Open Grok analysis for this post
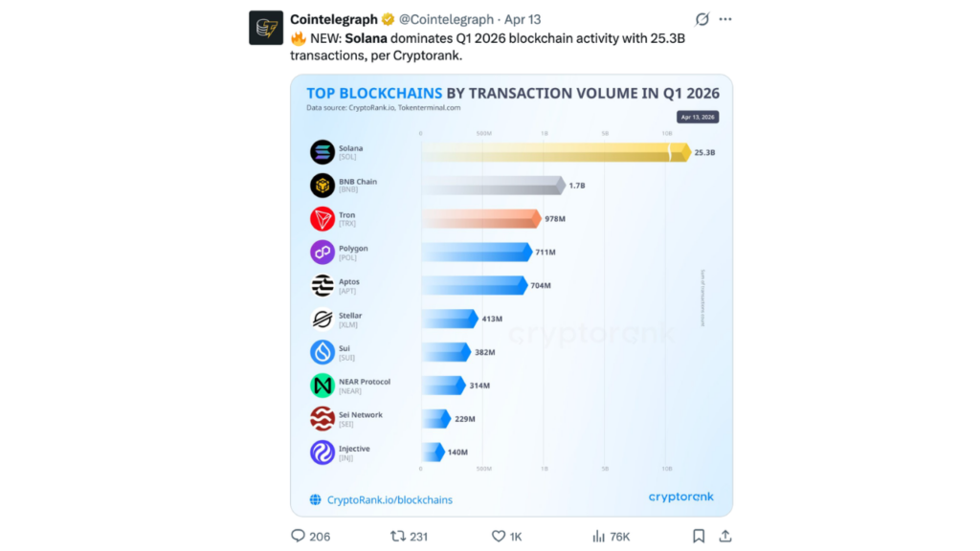Screen dimensions: 980x551 702,18
